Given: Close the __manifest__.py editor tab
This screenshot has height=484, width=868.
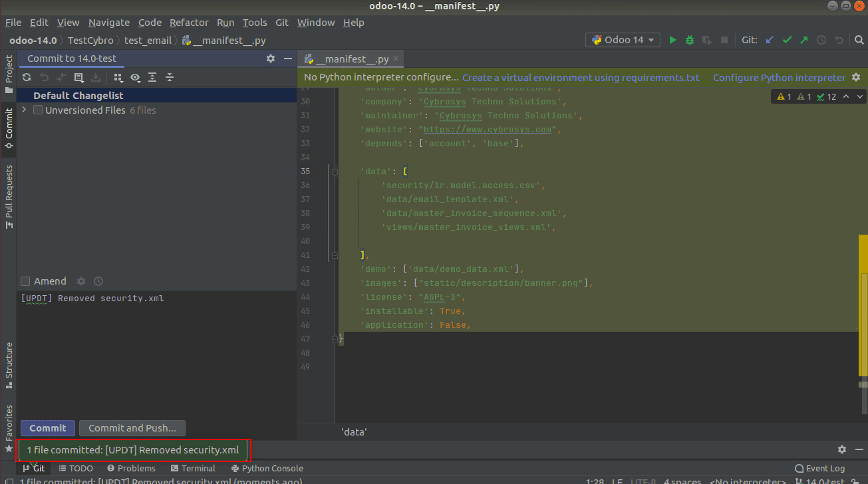Looking at the screenshot, I should tap(397, 59).
